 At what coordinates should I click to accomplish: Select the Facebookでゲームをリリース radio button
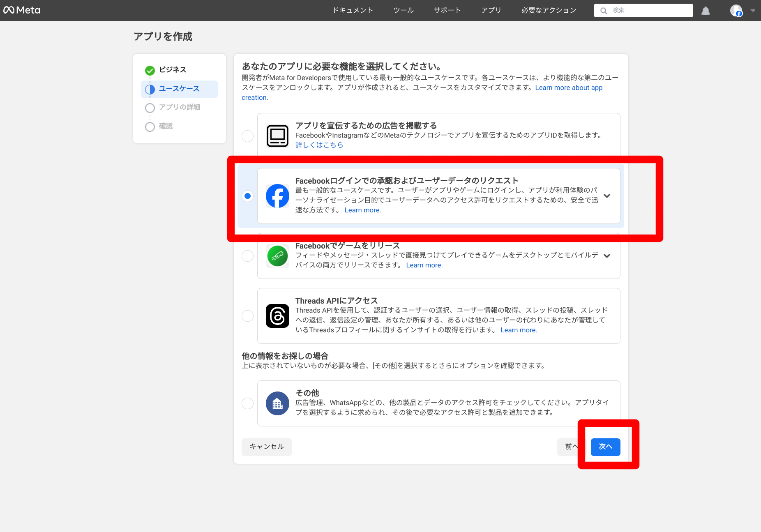point(247,256)
